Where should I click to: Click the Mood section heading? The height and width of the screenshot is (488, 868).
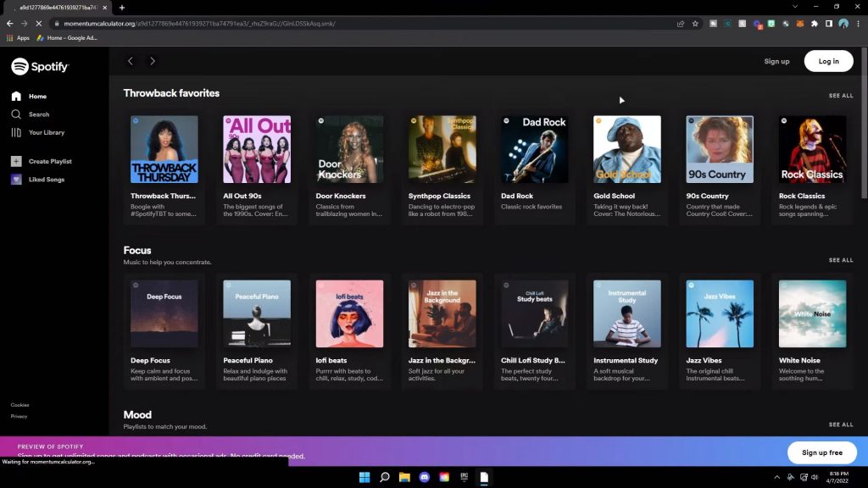[x=137, y=415]
